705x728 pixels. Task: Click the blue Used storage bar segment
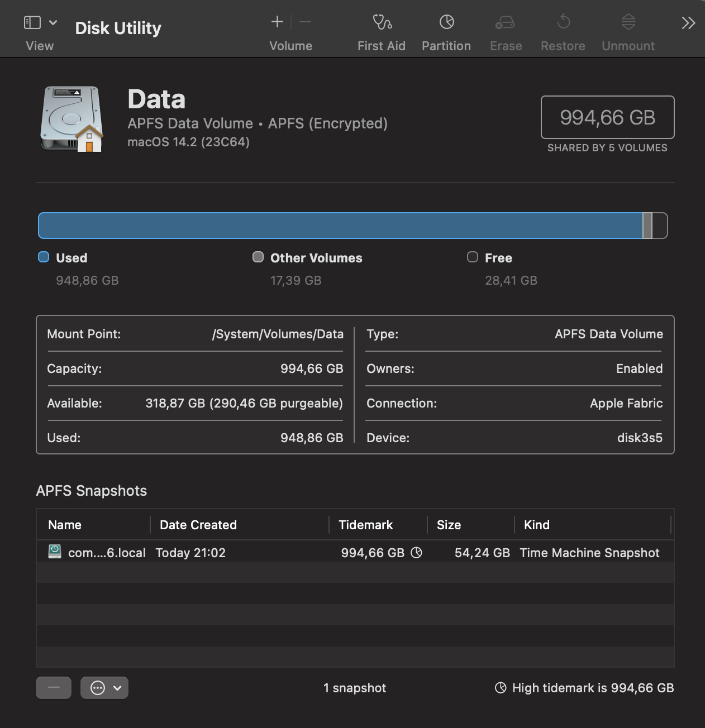340,226
